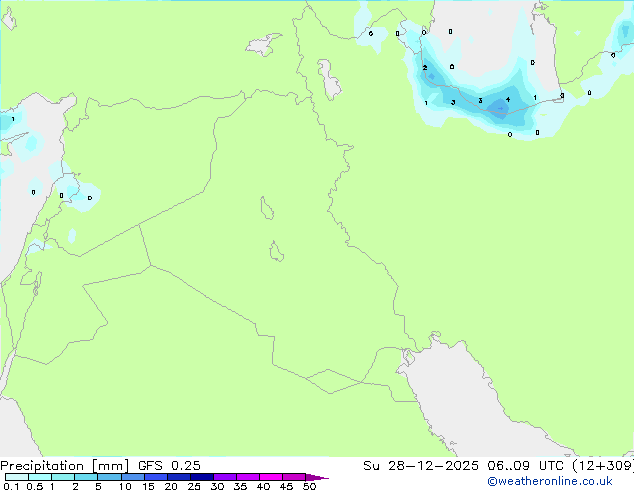Pick the 15–20 mm legend swatch
Screen dimensions: 634x490
156,477
